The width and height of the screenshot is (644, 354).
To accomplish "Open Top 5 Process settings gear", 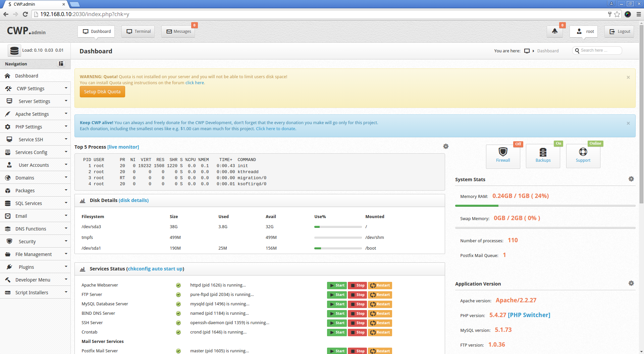I will (446, 147).
